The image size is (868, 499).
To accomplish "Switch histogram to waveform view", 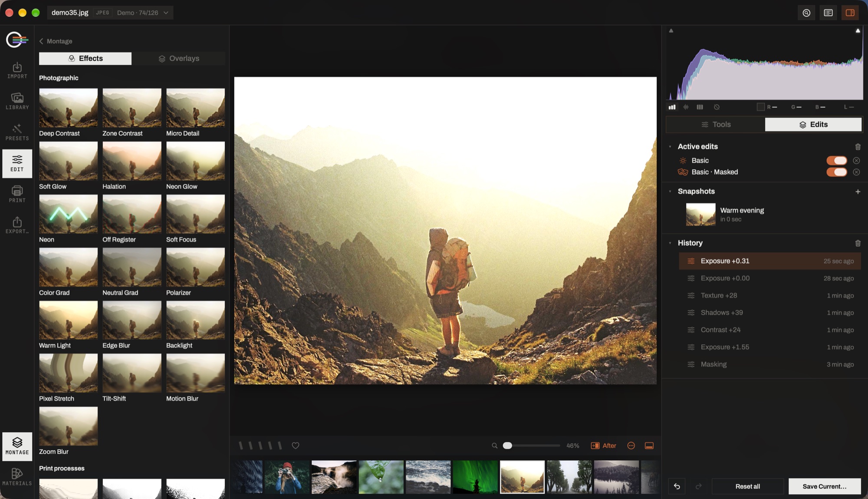I will click(686, 107).
